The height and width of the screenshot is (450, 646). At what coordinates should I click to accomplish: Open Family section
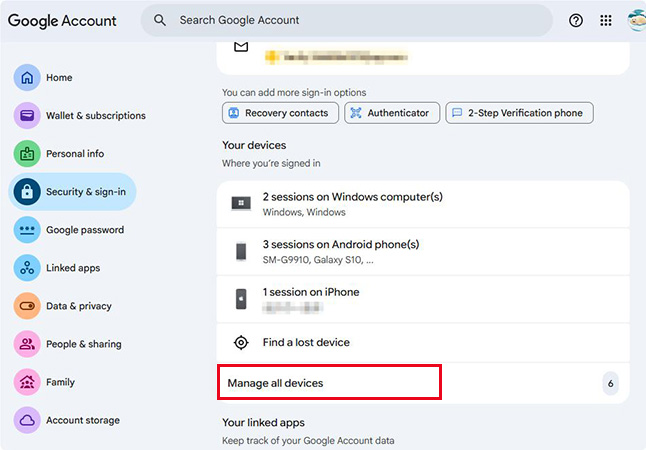pos(60,382)
